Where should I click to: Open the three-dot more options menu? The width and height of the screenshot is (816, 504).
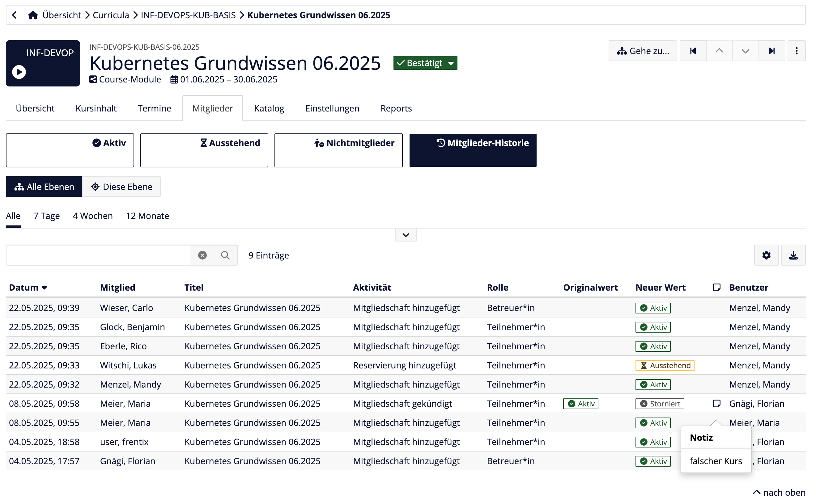796,51
